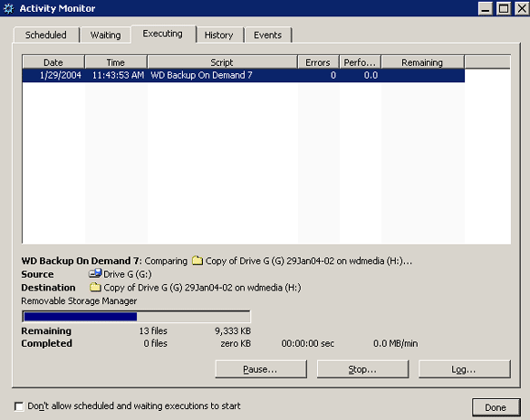Click the Remaining column header
530x420 pixels.
point(422,62)
